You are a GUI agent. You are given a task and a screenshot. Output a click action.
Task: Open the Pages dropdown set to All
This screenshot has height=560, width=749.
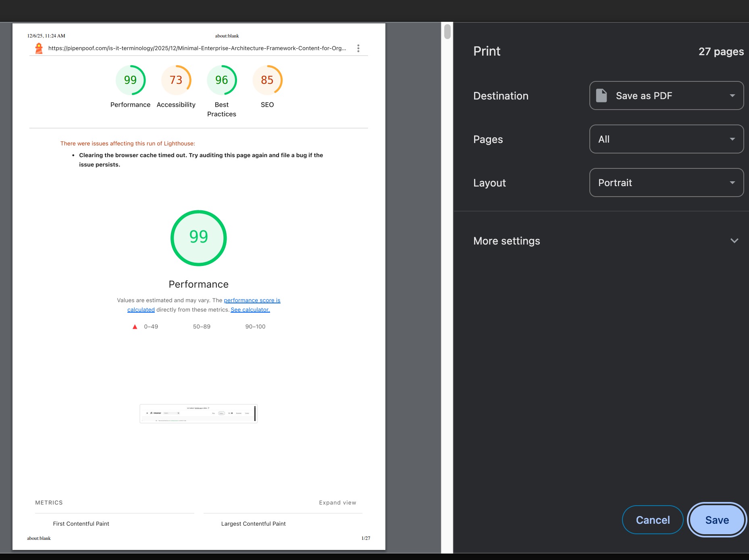pyautogui.click(x=666, y=139)
